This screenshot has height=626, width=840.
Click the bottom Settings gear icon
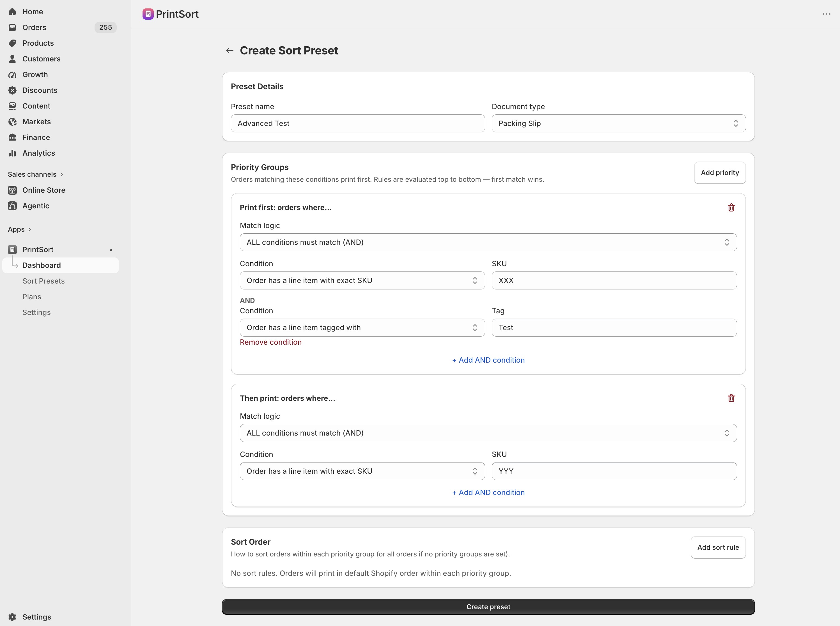(x=13, y=617)
